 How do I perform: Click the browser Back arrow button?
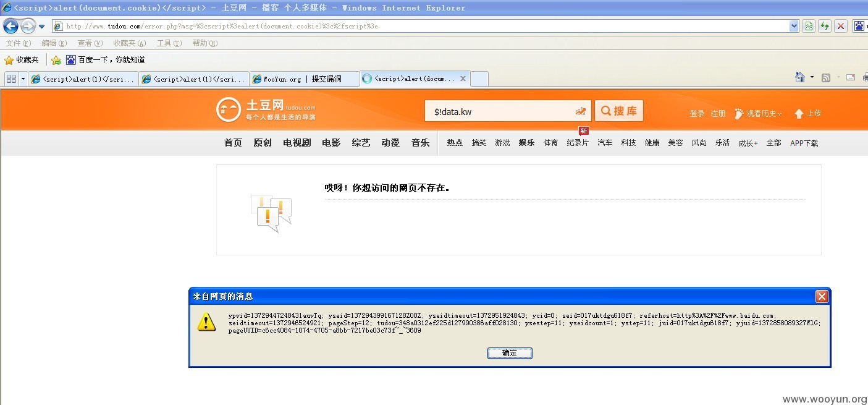coord(11,27)
